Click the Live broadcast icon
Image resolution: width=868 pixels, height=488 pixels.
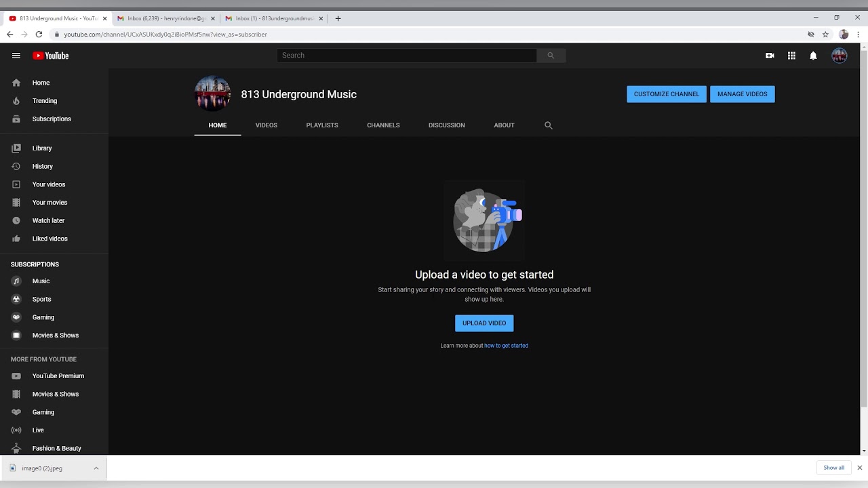pyautogui.click(x=16, y=430)
